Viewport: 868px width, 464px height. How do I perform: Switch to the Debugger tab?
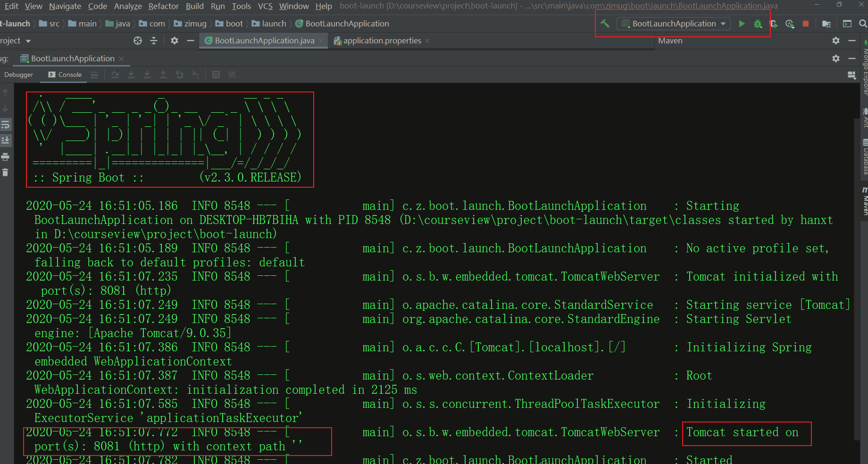tap(19, 75)
